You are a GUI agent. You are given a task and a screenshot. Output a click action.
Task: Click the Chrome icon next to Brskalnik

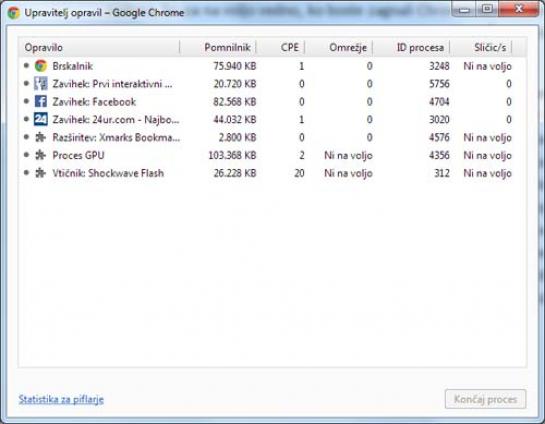41,66
